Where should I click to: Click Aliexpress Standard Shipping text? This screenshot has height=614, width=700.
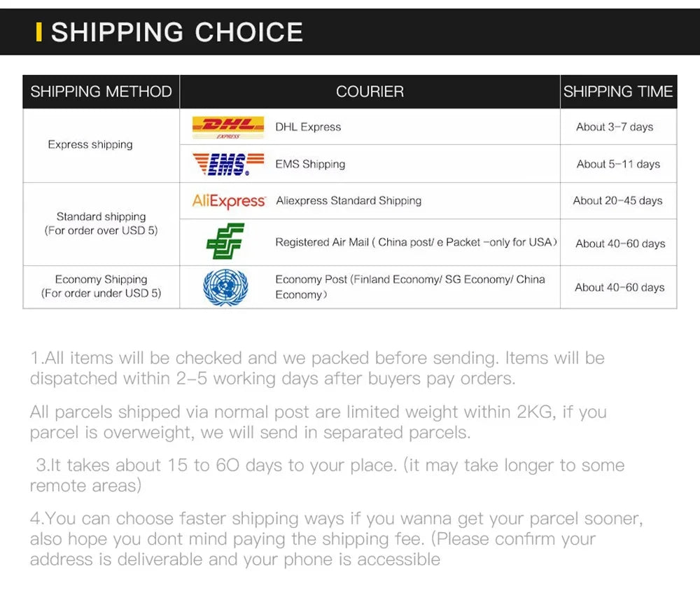349,201
